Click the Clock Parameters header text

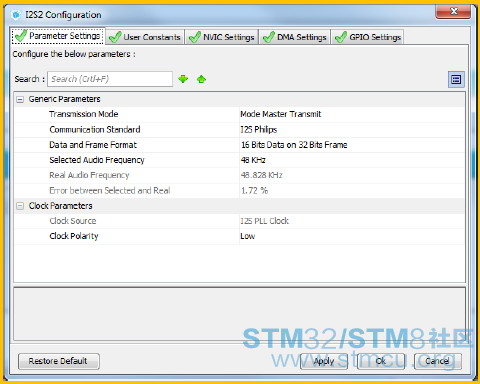pos(60,206)
